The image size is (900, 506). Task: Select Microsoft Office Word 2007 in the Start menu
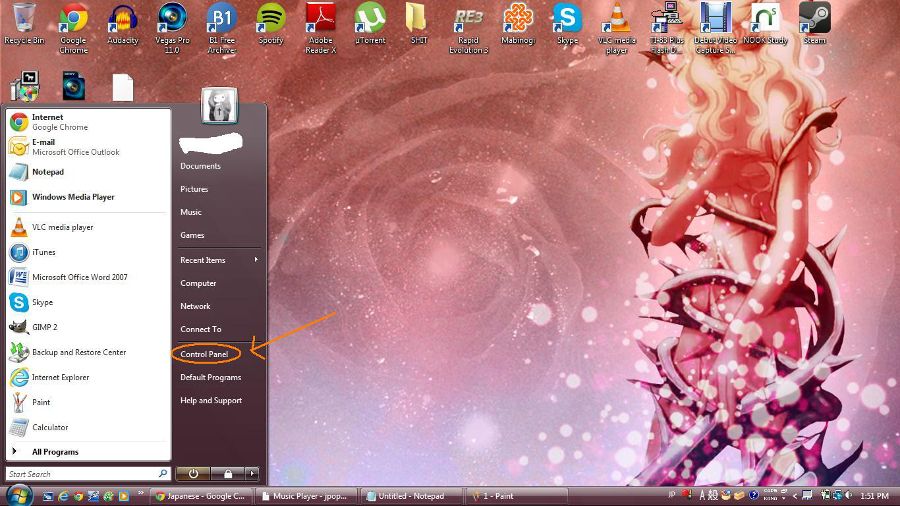79,277
